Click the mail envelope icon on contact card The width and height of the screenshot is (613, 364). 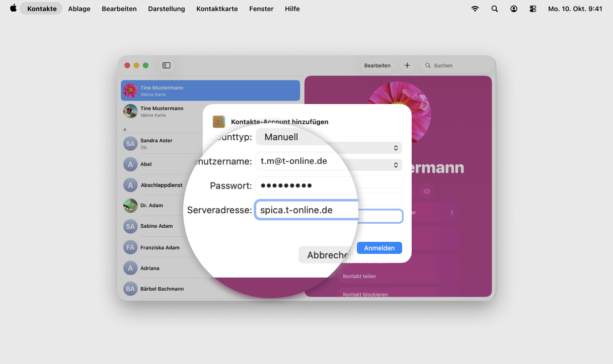tap(427, 191)
